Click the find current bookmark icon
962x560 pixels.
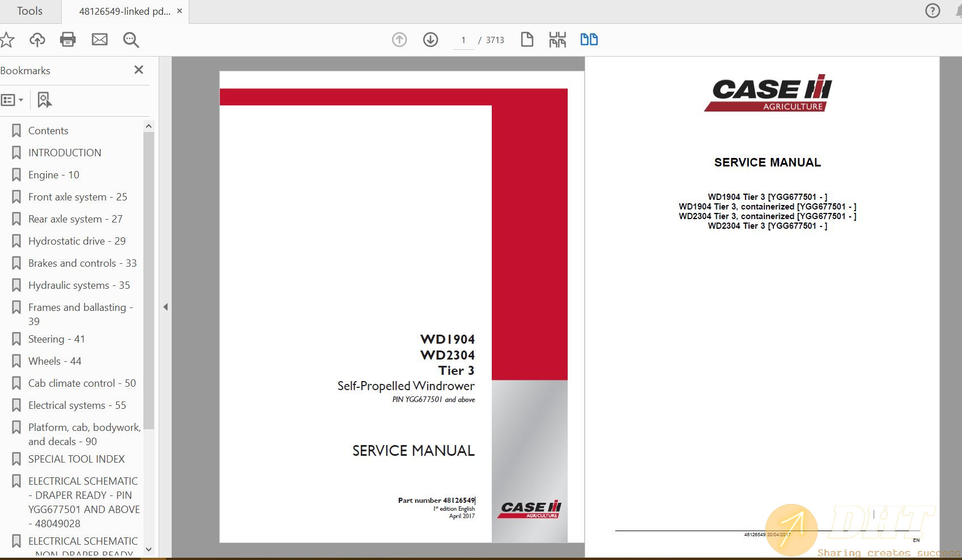[44, 100]
